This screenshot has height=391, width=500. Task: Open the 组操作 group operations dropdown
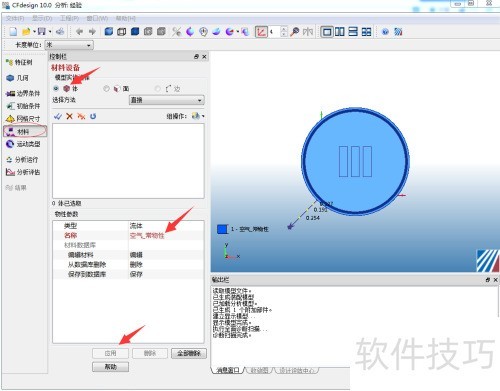click(198, 116)
